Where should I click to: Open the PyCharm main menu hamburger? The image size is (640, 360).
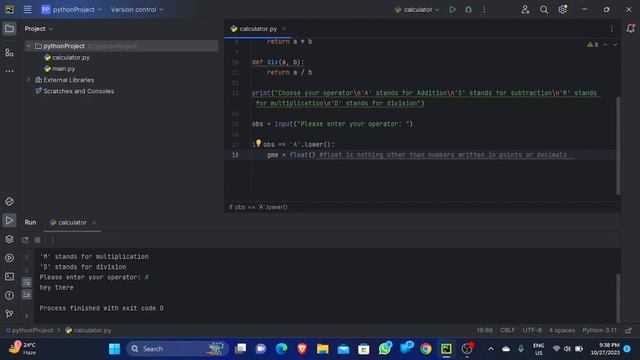(x=27, y=9)
